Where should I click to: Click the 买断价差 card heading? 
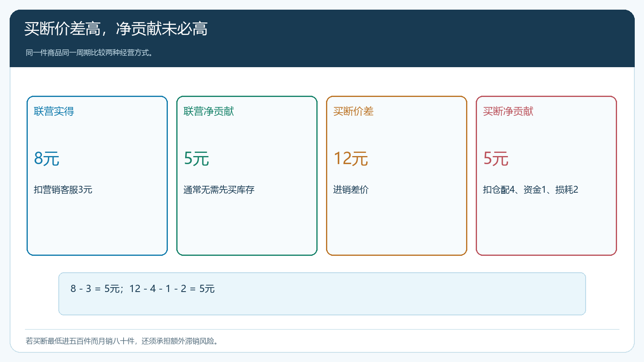point(353,111)
